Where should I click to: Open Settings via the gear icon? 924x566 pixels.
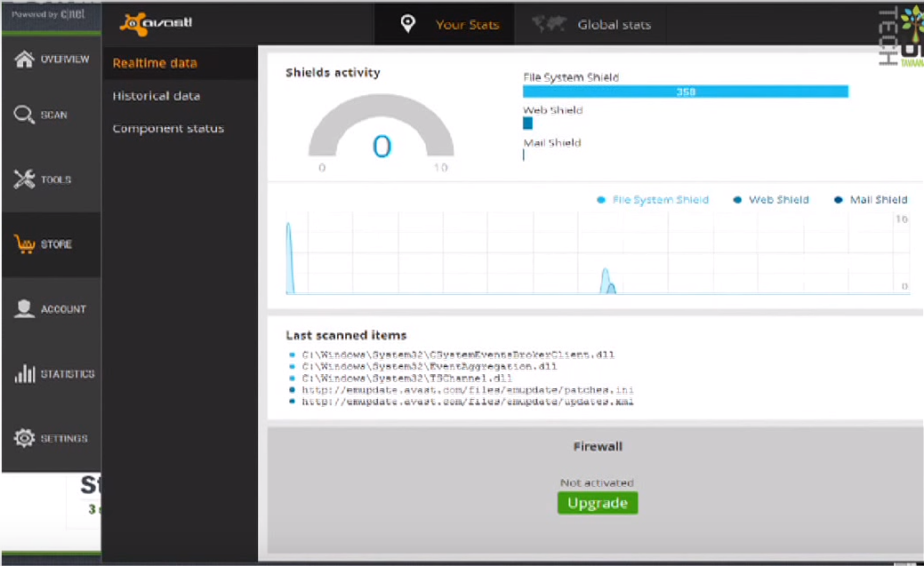[24, 438]
